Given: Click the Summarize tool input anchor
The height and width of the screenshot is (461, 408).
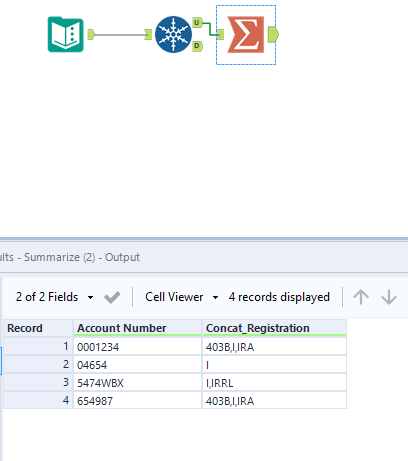Looking at the screenshot, I should pos(220,34).
